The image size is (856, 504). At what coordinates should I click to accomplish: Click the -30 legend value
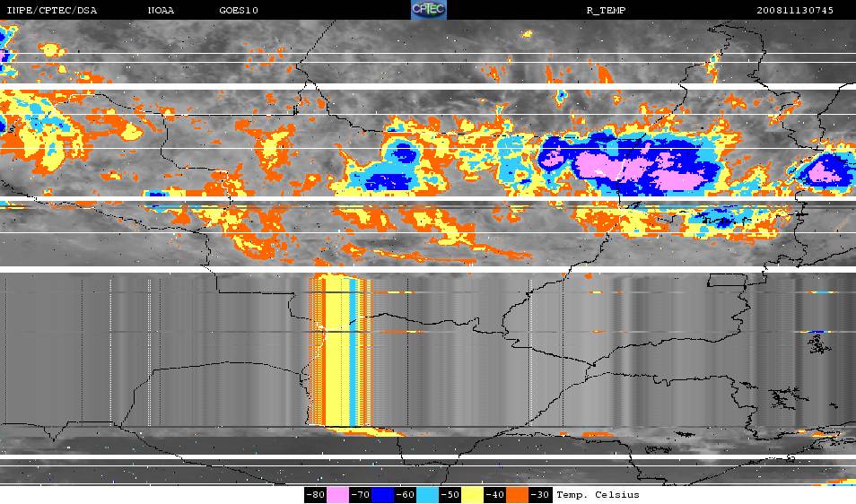pyautogui.click(x=539, y=495)
